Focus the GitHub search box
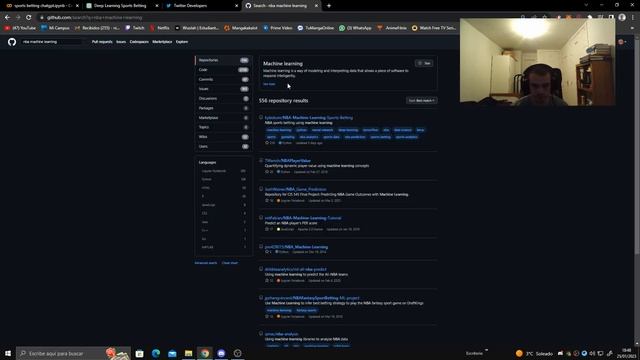The width and height of the screenshot is (640, 360). click(52, 42)
